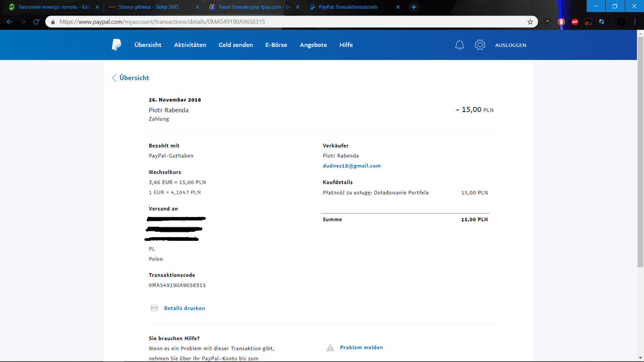Screen dimensions: 644x362
Task: Click Płatność za usługę: Doładowanie Portfela text
Action: point(375,193)
